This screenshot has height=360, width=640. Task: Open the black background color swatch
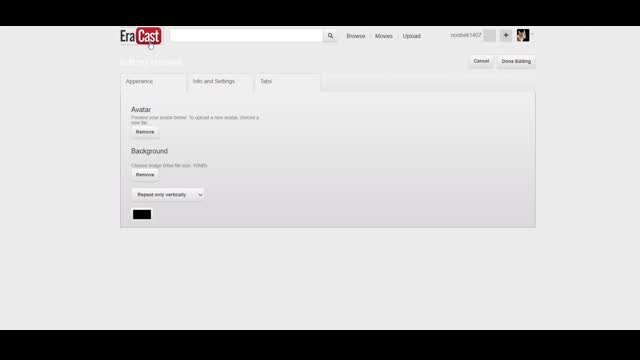(142, 214)
